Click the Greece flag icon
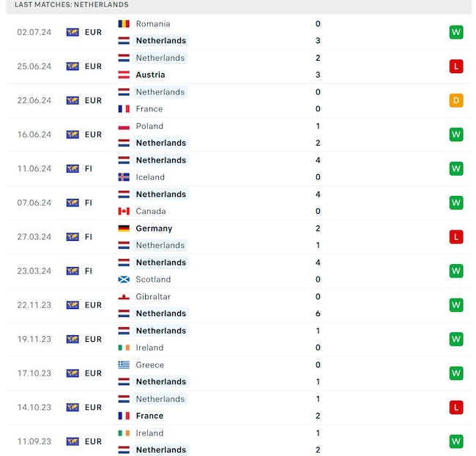This screenshot has width=476, height=456. [x=124, y=365]
